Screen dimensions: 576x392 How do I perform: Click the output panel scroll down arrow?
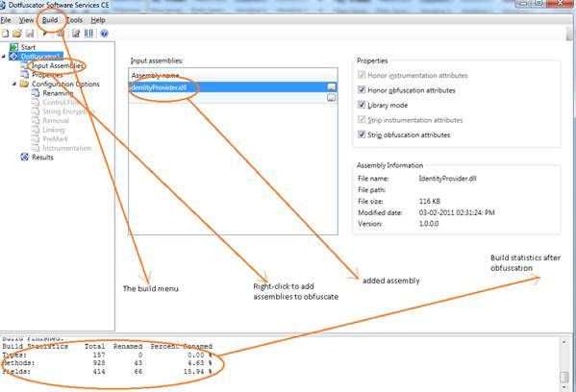(563, 387)
